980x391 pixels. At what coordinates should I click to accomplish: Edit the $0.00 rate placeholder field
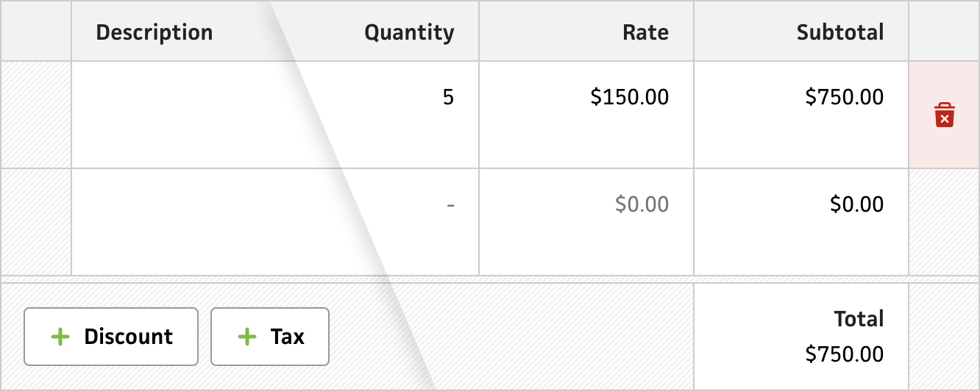click(586, 222)
